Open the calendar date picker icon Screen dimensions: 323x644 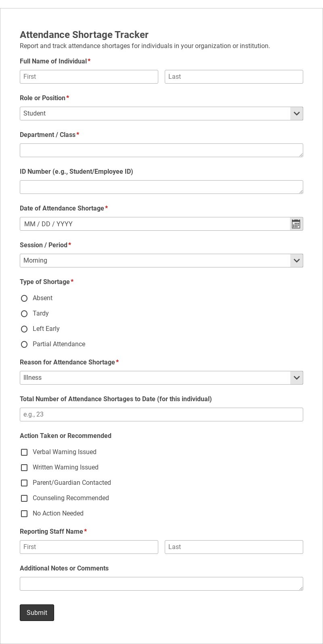click(296, 224)
